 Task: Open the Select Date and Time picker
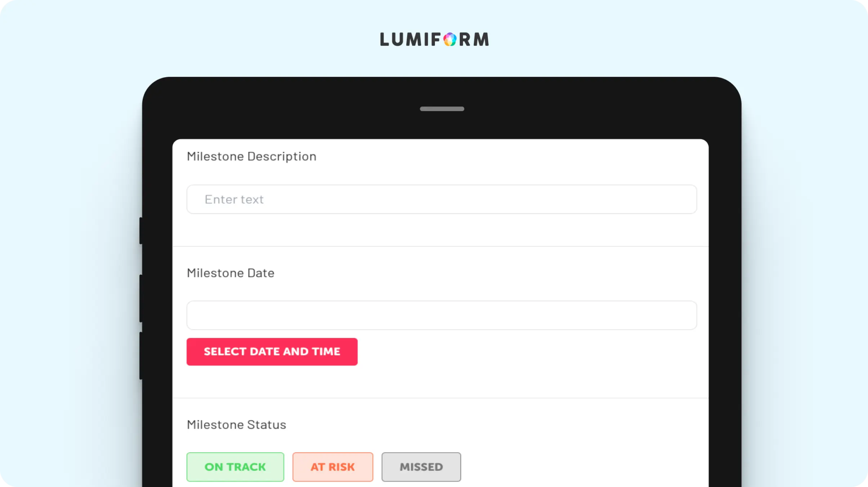point(272,352)
